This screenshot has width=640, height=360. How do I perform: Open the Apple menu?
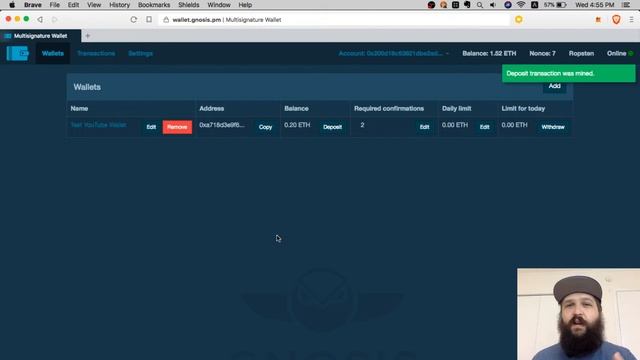12,5
